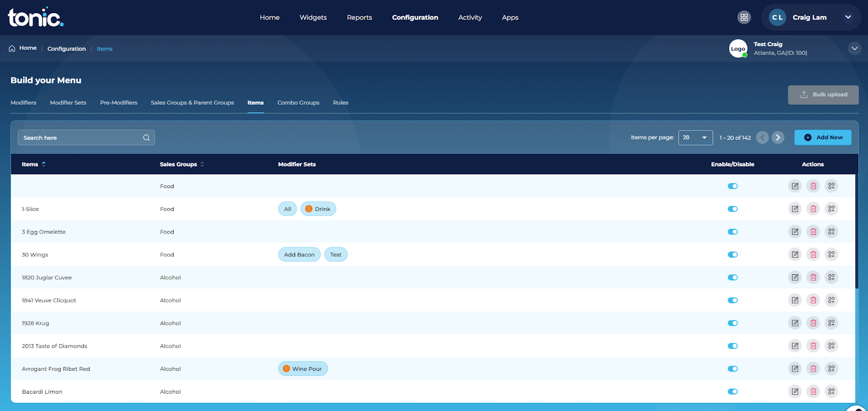
Task: Follow the Configuration breadcrumb link
Action: tap(67, 49)
